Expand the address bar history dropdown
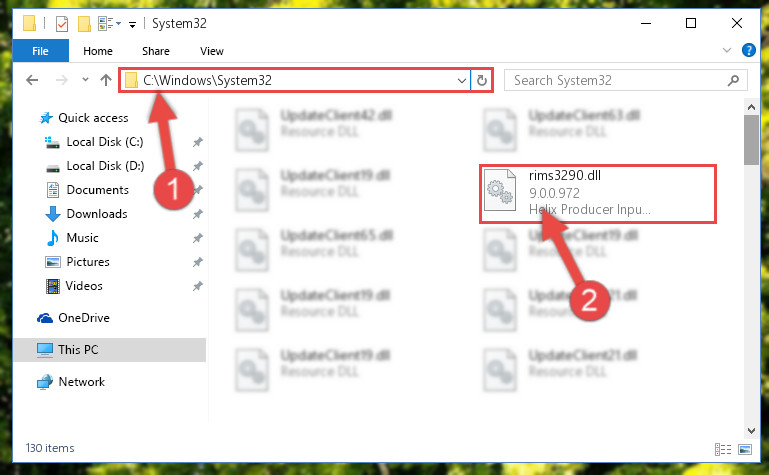 pyautogui.click(x=461, y=80)
